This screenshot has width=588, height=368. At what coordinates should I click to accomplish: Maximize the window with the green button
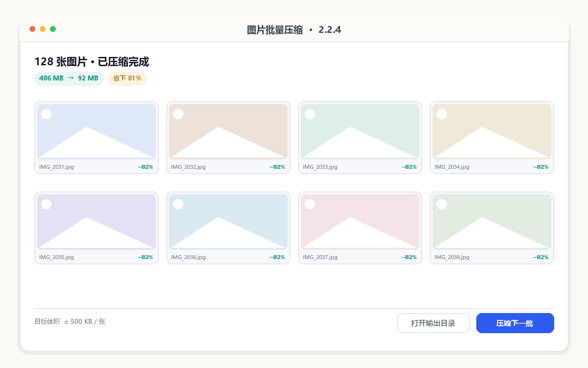point(53,29)
